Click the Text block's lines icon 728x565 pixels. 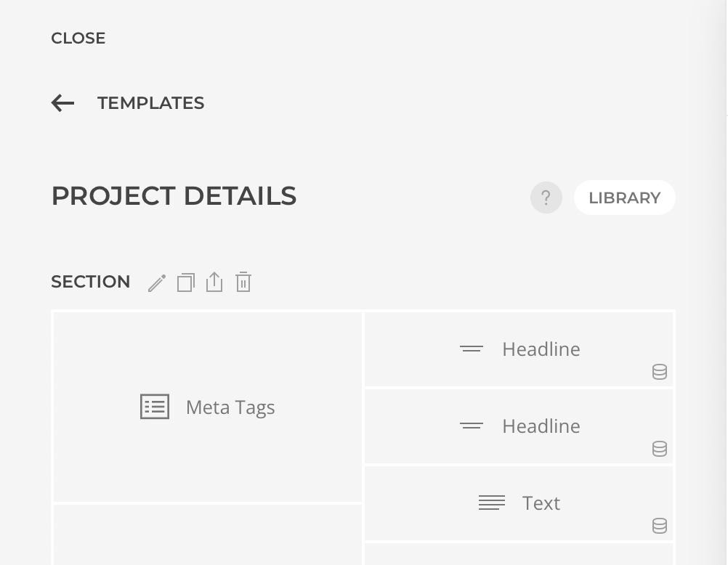point(492,503)
